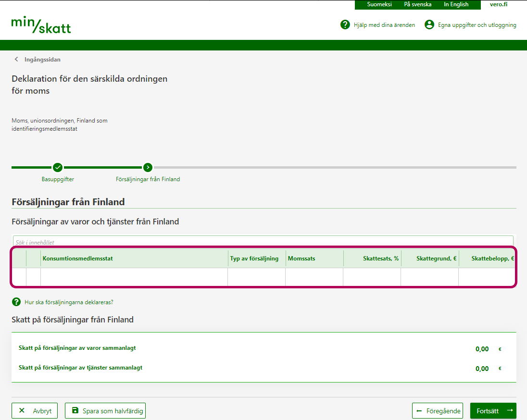Open Hjälp med dina ärenden
Screen dimensions: 527x420
point(384,25)
